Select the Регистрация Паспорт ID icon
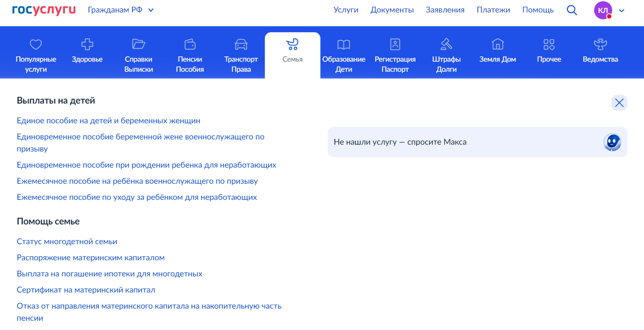Viewport: 644px width, 330px height. coord(395,44)
